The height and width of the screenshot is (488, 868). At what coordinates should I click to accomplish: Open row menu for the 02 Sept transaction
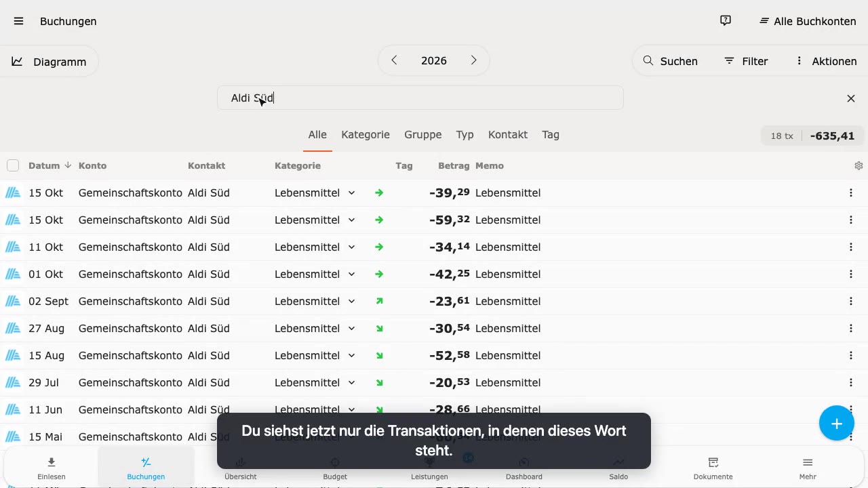pyautogui.click(x=851, y=301)
